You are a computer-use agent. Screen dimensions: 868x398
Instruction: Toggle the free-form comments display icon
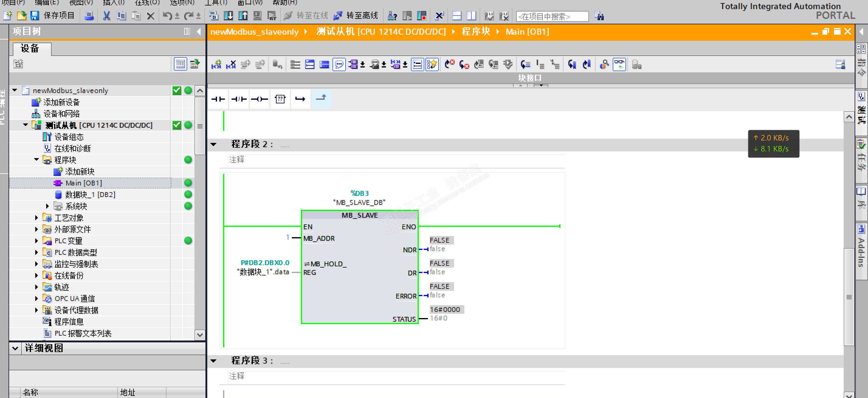(x=339, y=64)
